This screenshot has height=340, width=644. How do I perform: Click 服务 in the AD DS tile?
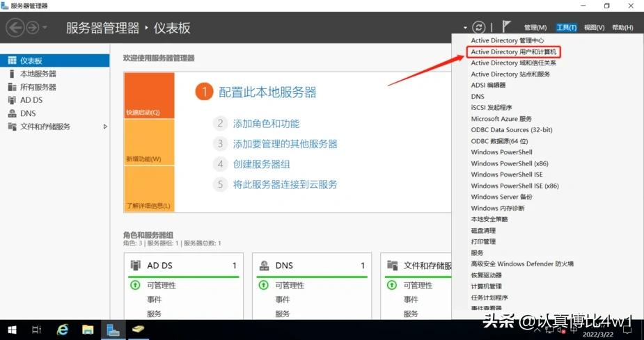(155, 314)
